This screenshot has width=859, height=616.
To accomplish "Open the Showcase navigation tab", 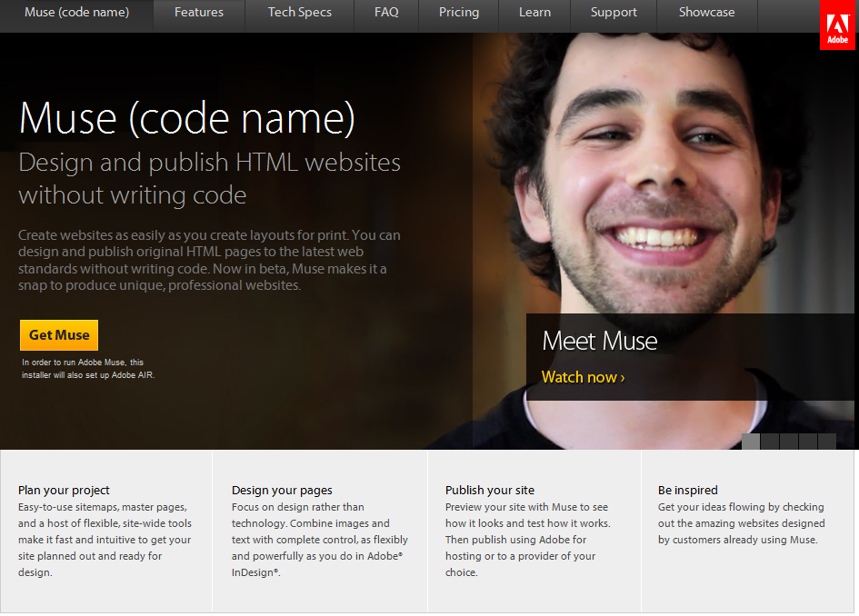I will 706,12.
